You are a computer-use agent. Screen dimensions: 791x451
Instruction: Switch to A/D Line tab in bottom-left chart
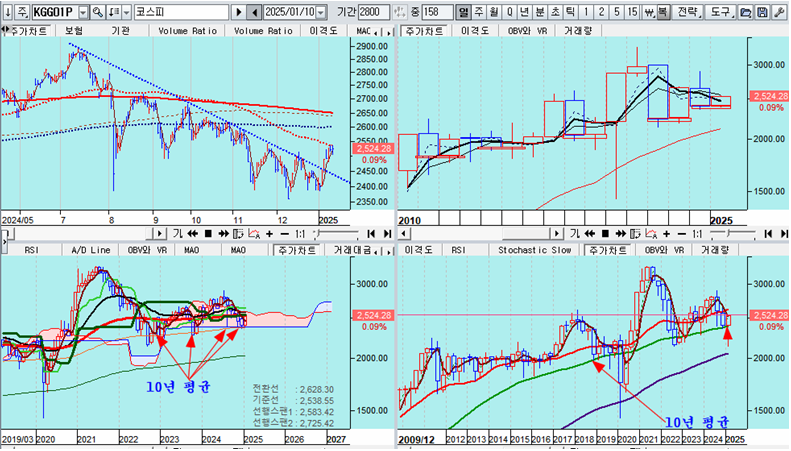(90, 250)
